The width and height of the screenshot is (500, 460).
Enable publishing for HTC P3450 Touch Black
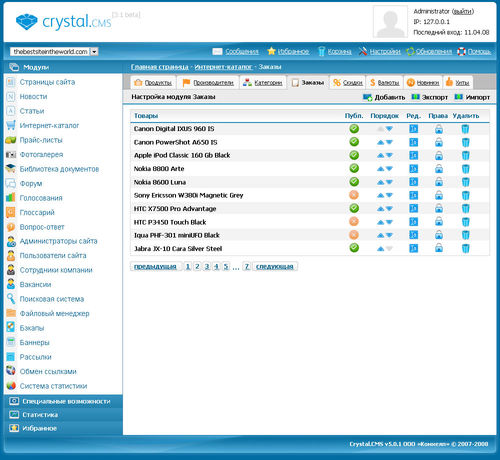(x=354, y=222)
